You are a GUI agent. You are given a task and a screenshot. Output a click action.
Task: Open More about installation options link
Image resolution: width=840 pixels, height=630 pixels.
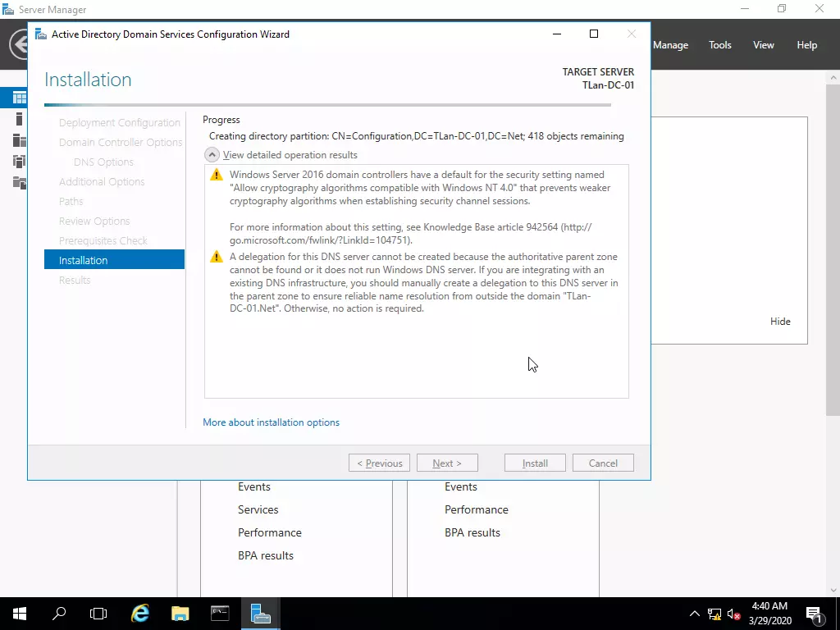click(x=271, y=422)
